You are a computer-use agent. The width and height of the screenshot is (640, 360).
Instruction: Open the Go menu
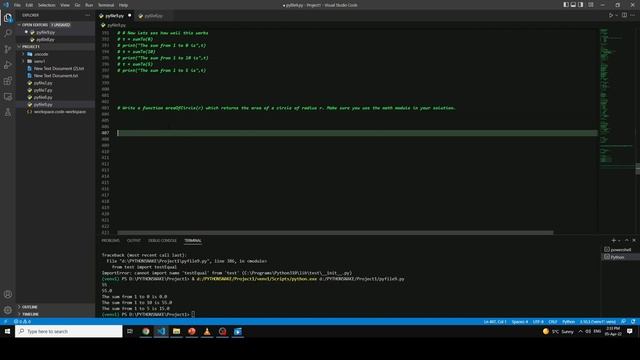[x=78, y=5]
